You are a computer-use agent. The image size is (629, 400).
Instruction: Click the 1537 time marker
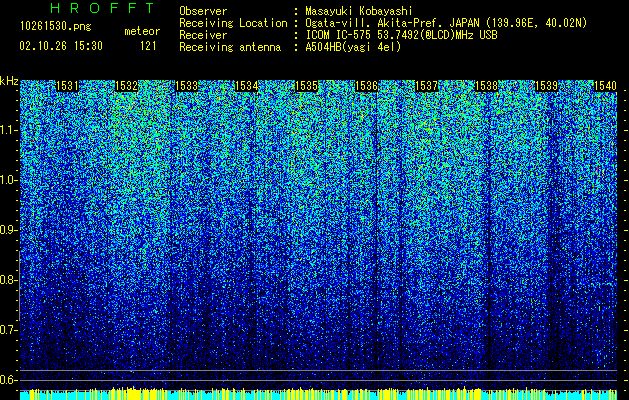coord(426,86)
